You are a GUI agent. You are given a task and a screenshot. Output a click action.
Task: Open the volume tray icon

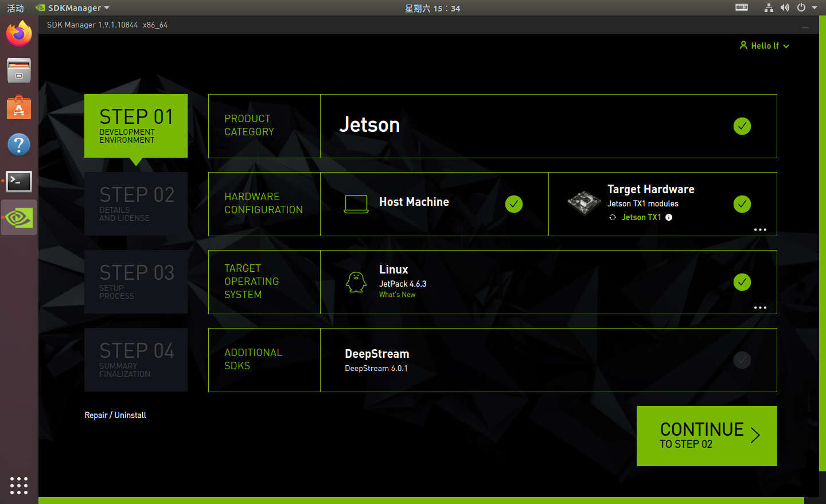(x=785, y=7)
